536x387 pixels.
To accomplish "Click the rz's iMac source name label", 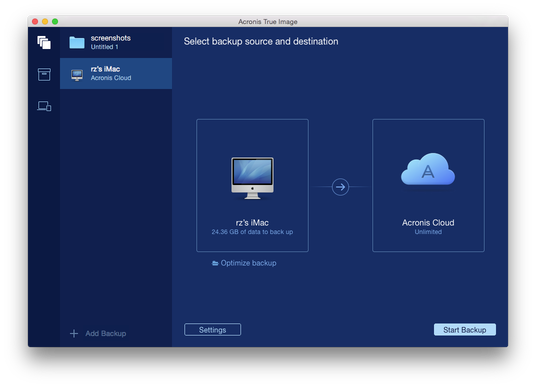I will (252, 223).
